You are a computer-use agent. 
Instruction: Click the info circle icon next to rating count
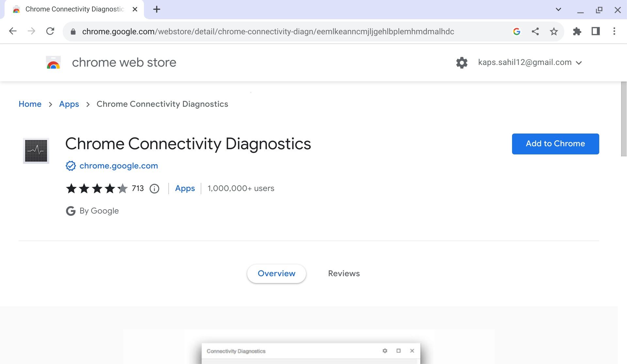154,188
